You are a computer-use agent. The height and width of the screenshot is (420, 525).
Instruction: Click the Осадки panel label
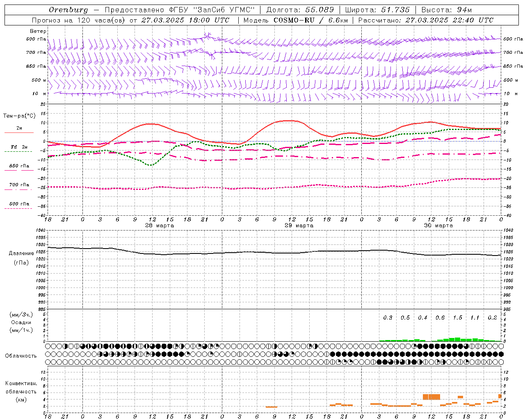[21, 322]
